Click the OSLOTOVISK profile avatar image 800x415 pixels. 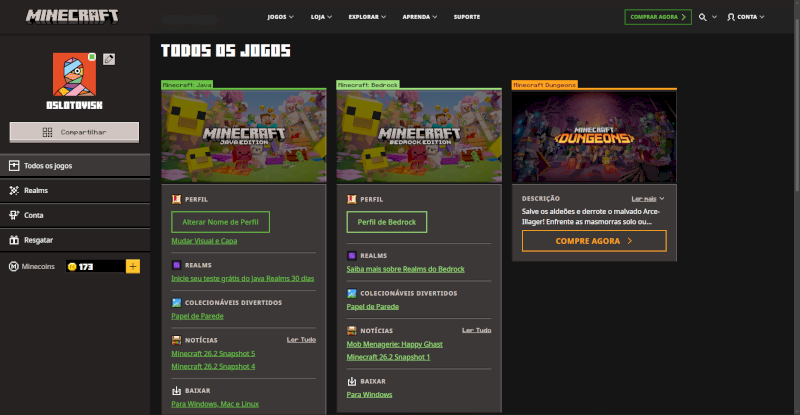click(x=74, y=75)
